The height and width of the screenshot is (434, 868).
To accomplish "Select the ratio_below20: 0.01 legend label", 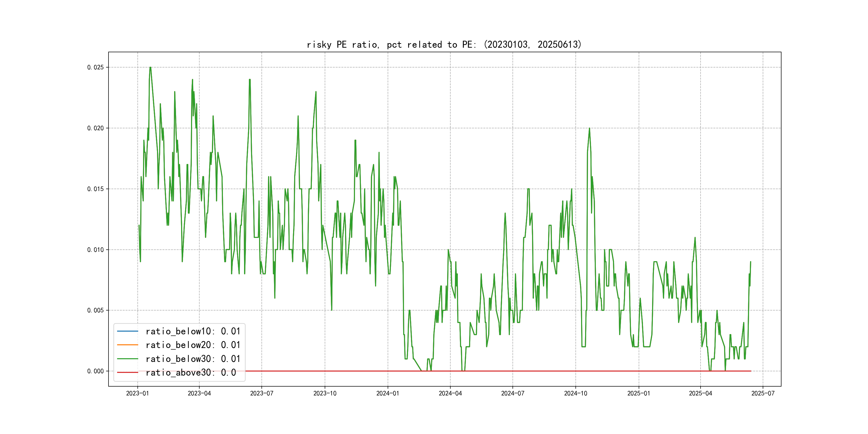I will 193,345.
